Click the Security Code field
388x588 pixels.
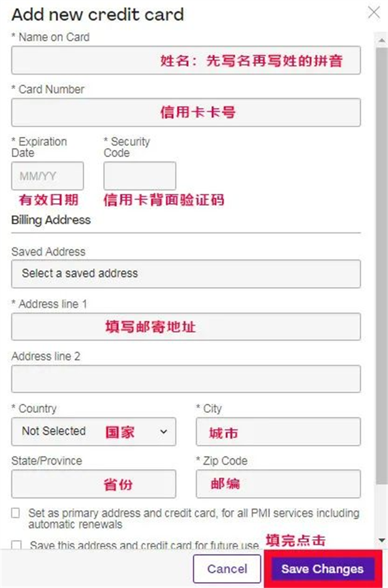pos(140,176)
